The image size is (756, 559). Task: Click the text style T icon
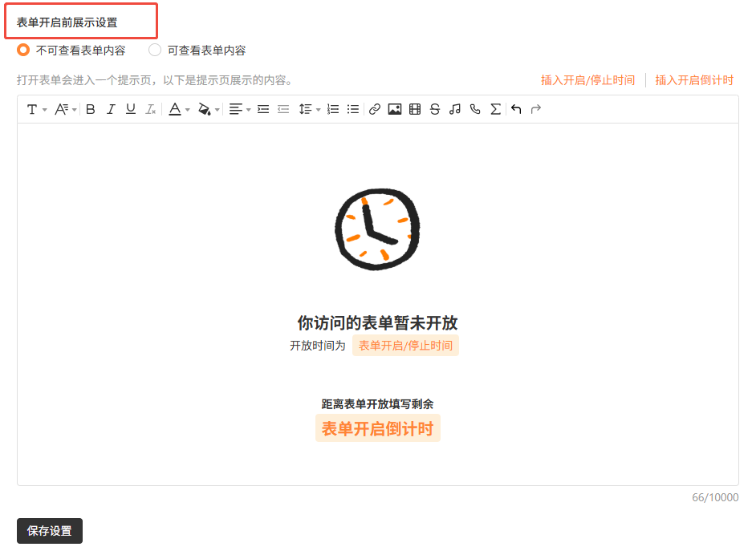click(32, 109)
